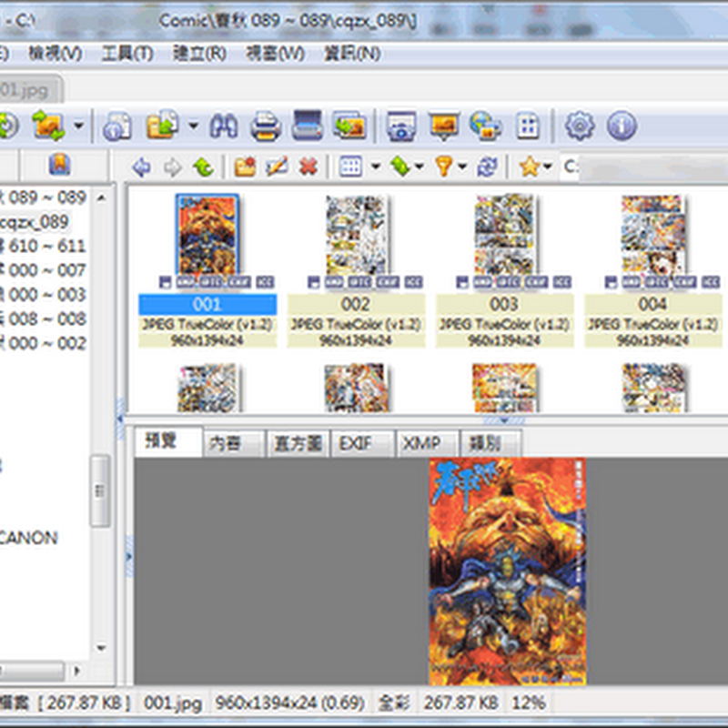
Task: Click 960x1394x24 (0.69) in status bar
Action: (x=289, y=703)
